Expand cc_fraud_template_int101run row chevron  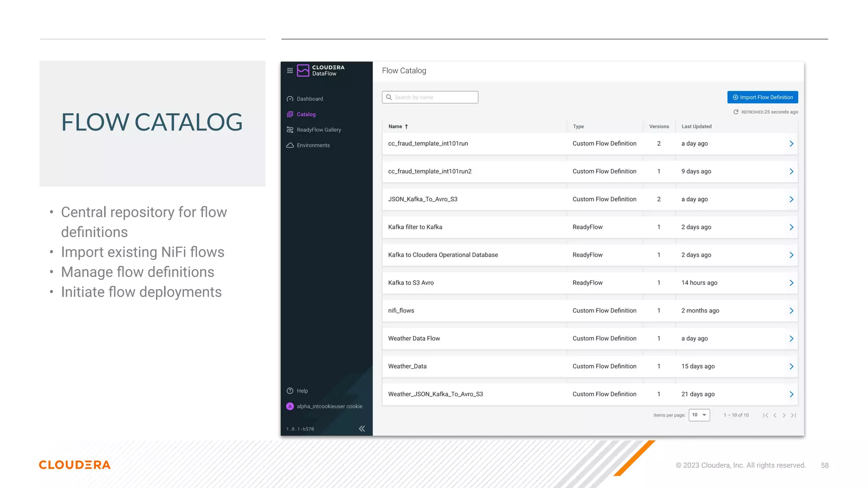tap(791, 144)
